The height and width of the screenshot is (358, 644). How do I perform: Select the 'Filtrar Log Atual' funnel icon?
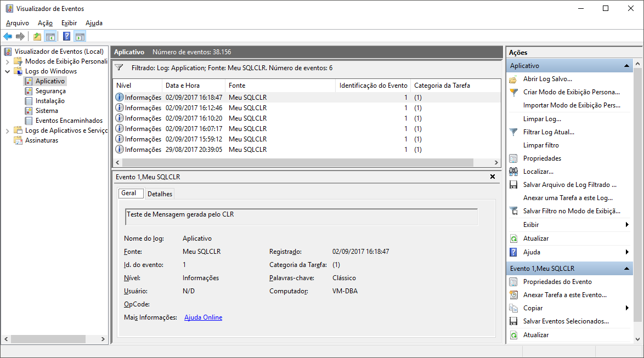[x=513, y=132]
